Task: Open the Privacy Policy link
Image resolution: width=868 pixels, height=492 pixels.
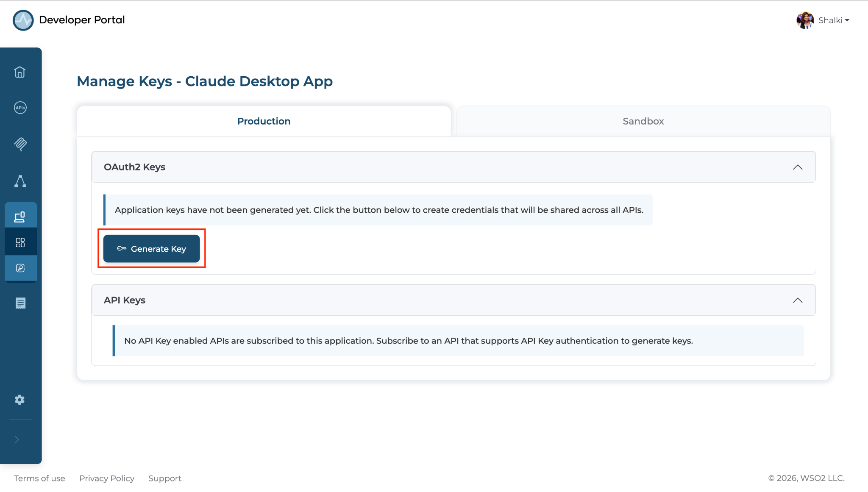Action: [x=107, y=478]
